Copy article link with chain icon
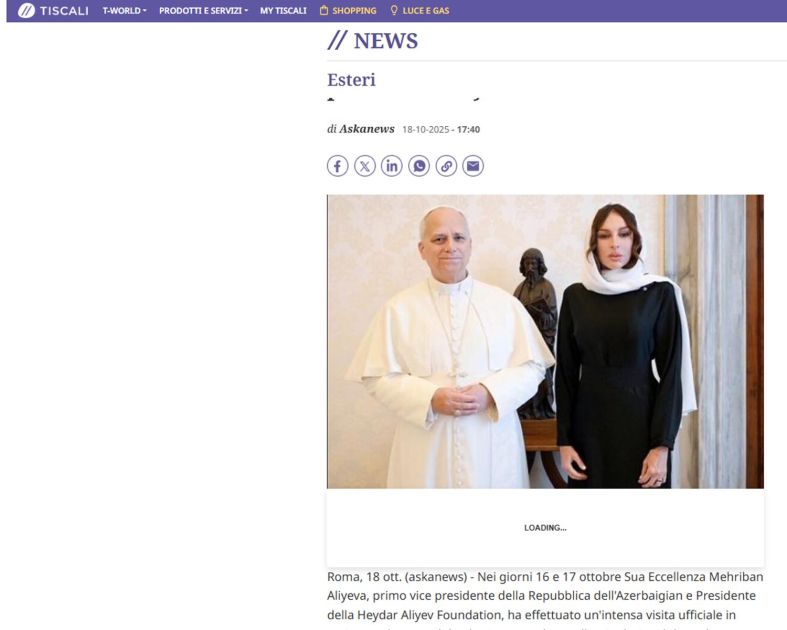This screenshot has width=787, height=630. point(446,166)
